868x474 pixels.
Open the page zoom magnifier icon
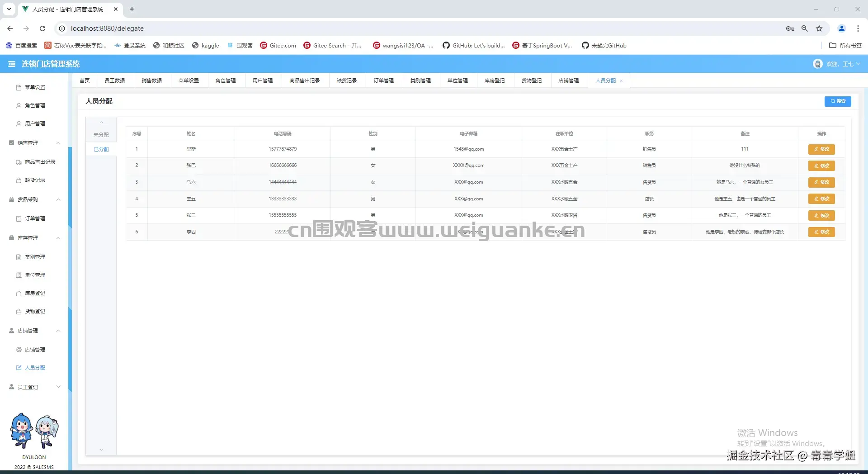click(805, 28)
